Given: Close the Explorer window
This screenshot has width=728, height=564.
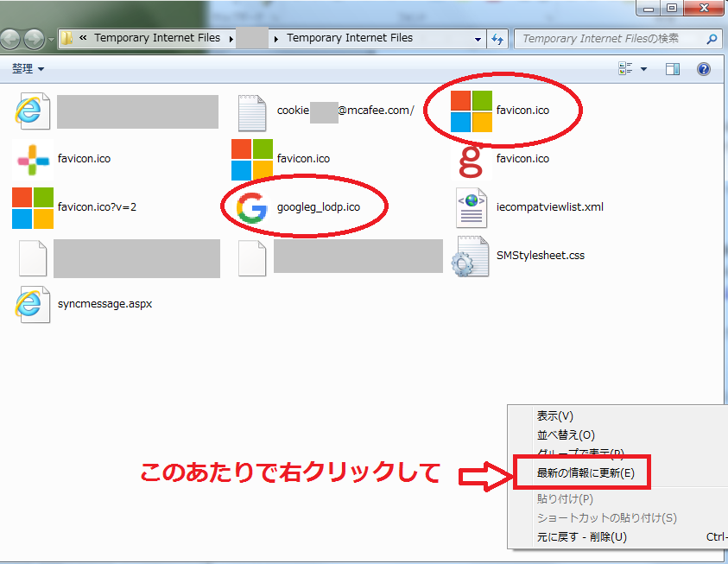Looking at the screenshot, I should [x=704, y=8].
